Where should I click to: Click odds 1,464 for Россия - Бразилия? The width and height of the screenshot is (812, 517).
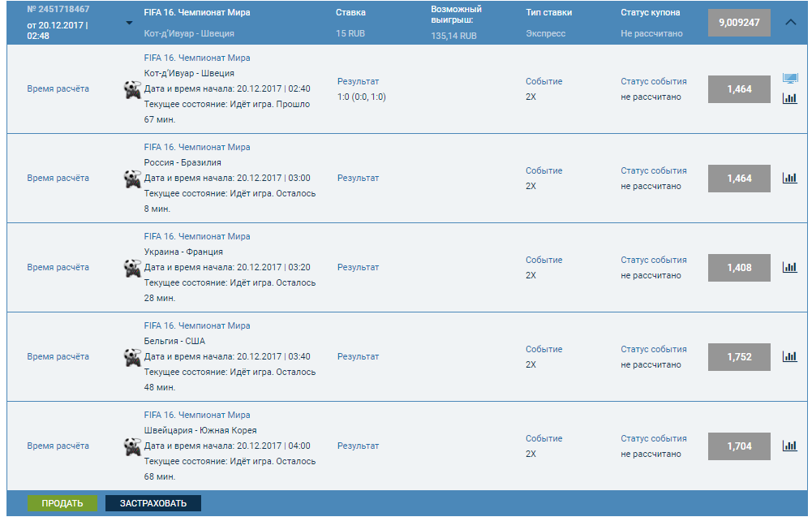[739, 179]
